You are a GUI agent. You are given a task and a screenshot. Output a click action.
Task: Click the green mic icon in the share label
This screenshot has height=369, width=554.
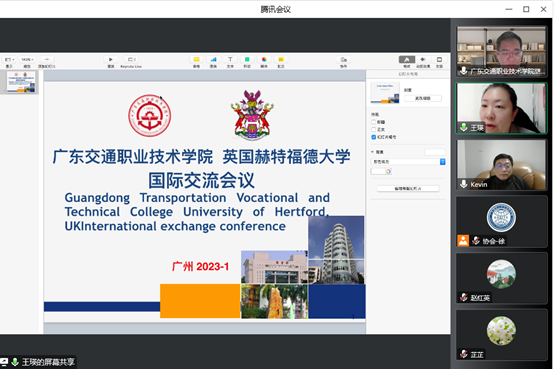(x=15, y=362)
